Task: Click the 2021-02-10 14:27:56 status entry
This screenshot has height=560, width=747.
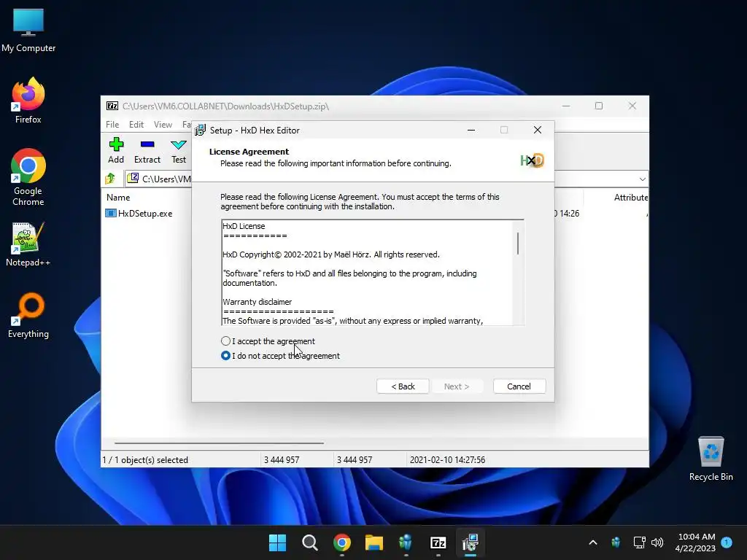Action: click(x=447, y=460)
